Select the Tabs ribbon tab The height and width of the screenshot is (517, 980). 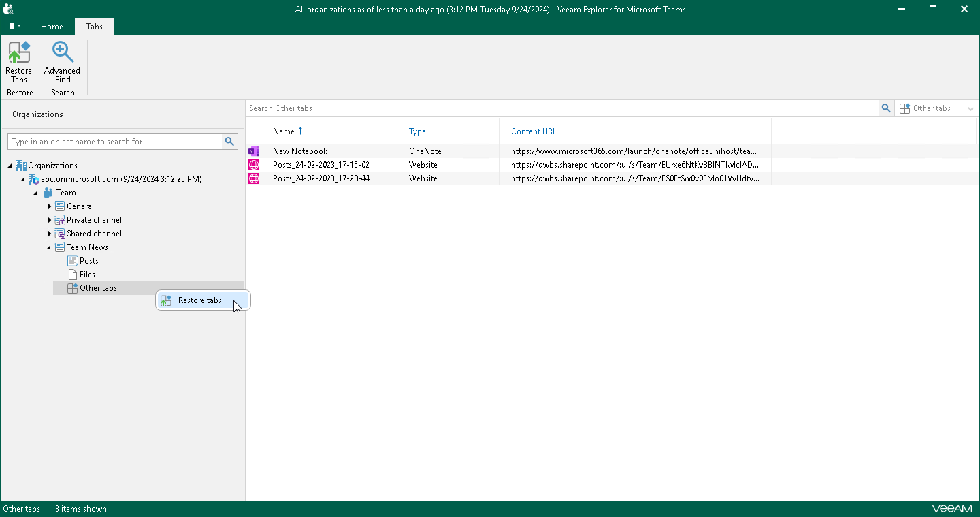[94, 26]
